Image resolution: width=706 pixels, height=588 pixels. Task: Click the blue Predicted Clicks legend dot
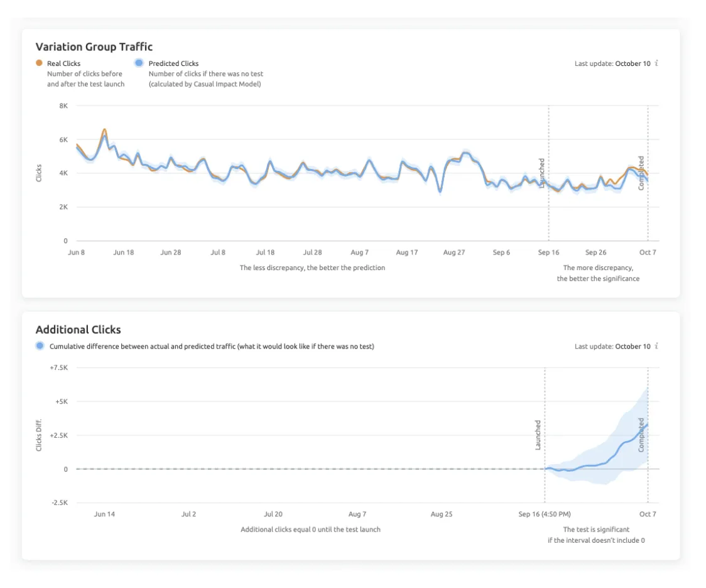(x=139, y=63)
